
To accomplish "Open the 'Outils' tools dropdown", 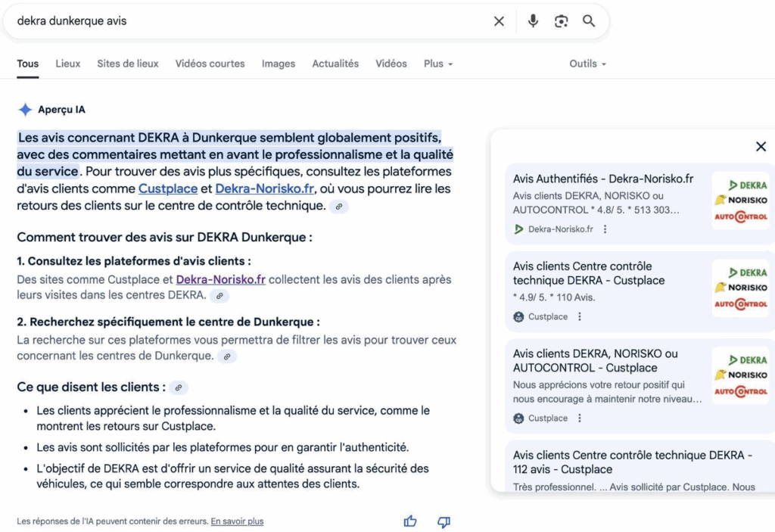I will [x=588, y=64].
